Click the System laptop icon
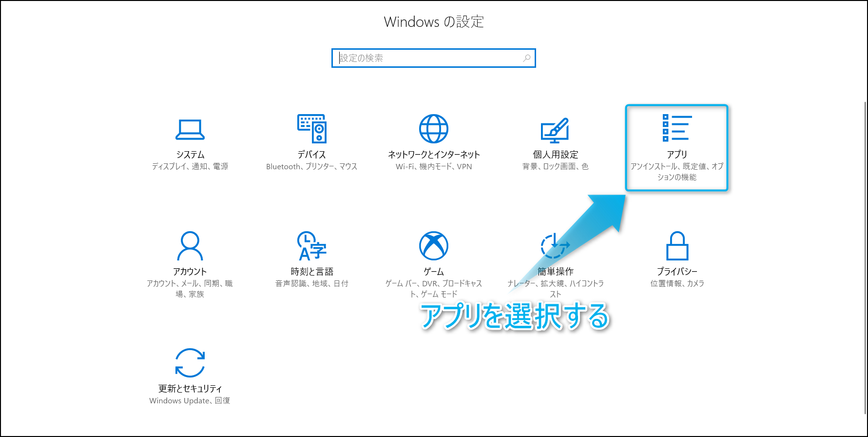 [190, 129]
